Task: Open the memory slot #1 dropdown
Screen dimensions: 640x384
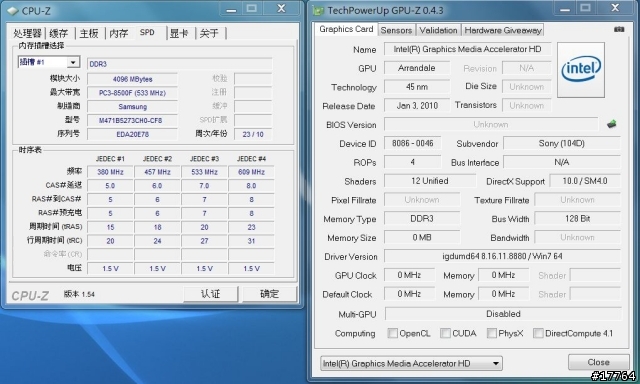Action: [x=49, y=62]
